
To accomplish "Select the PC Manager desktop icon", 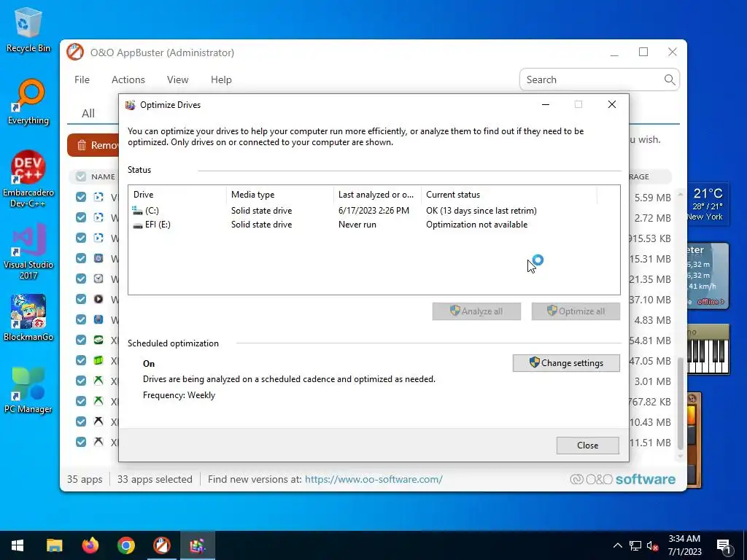I will point(28,390).
